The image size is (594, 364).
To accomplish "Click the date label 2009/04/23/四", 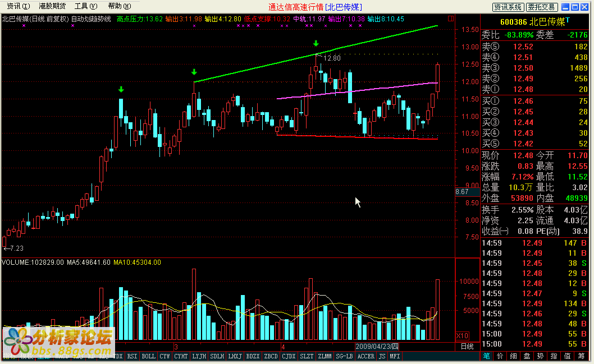I will coord(377,346).
